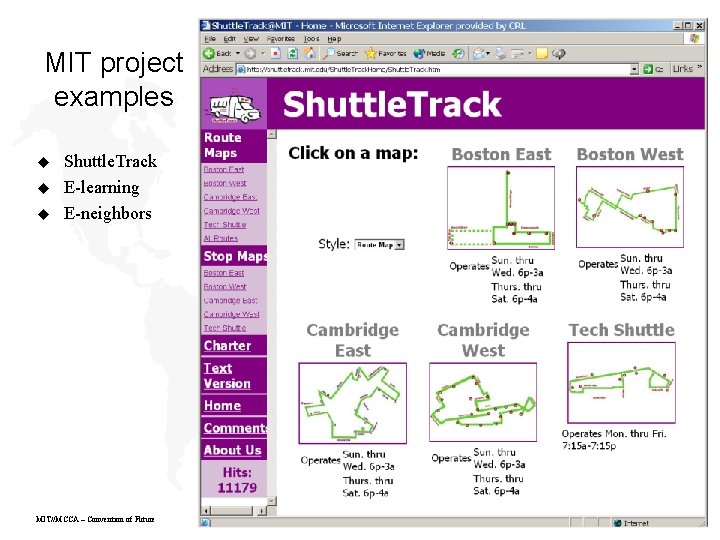Open Cambridge West link under Route Maps
Screen dimensions: 720x540
coord(231,211)
